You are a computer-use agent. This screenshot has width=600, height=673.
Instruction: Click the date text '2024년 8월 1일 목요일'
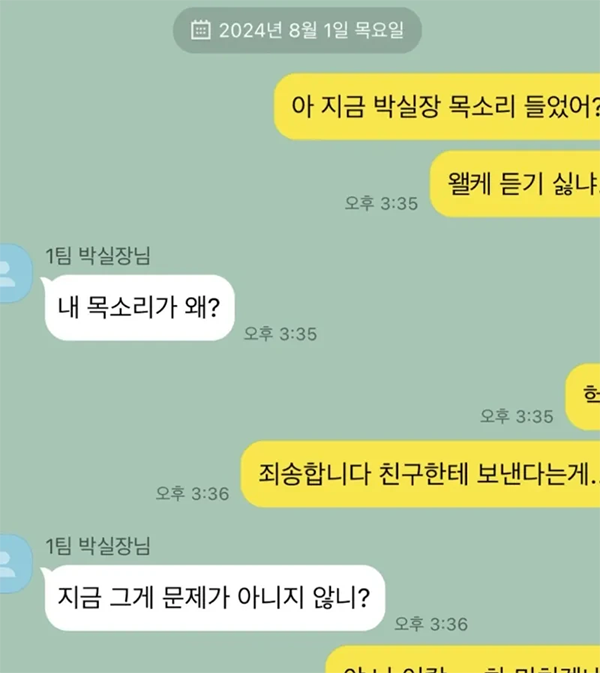(x=311, y=30)
